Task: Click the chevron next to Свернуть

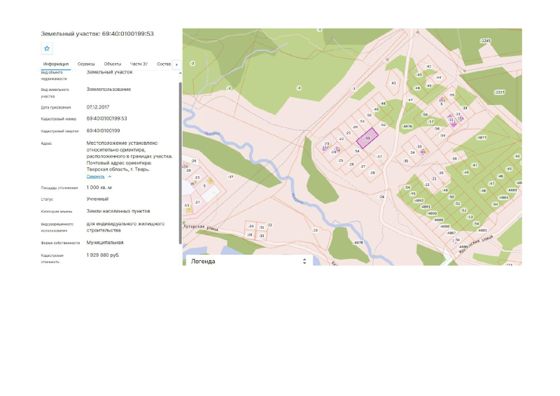Action: pyautogui.click(x=110, y=177)
